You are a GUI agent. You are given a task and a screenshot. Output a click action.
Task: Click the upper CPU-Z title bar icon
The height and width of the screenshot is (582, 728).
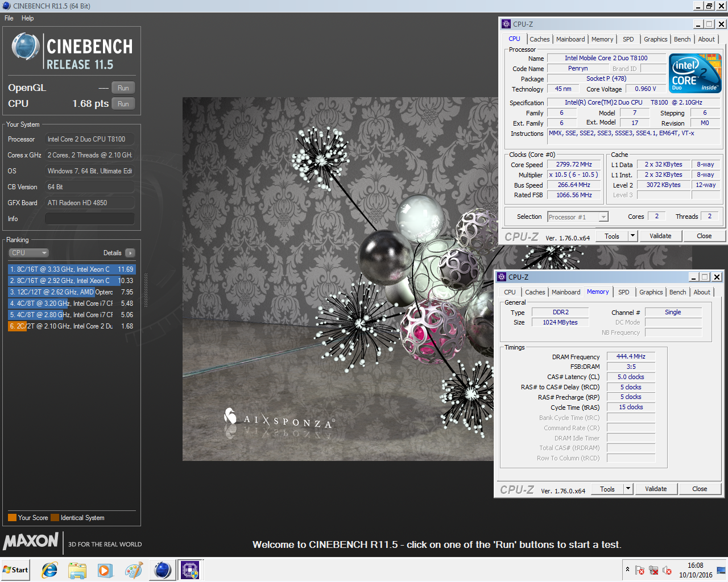point(506,24)
